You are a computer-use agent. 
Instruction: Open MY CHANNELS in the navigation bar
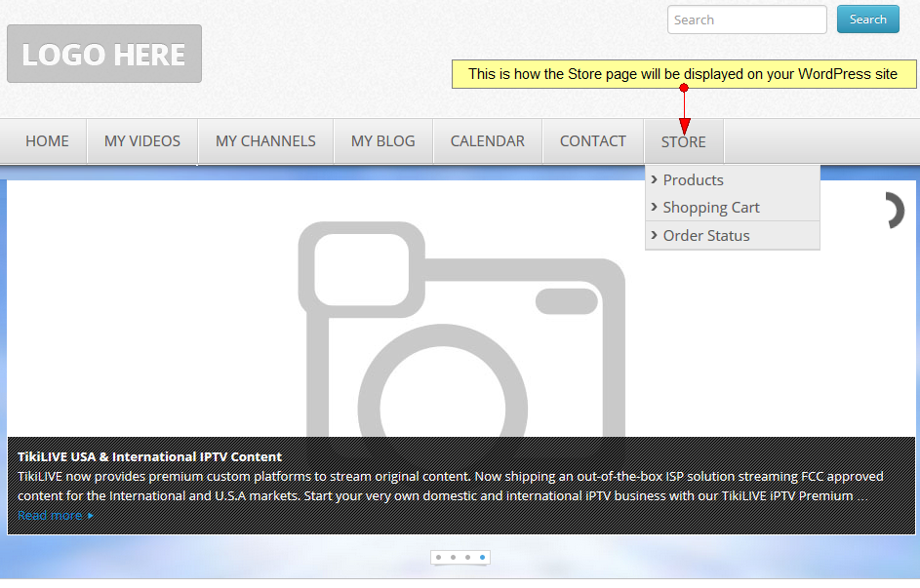[265, 141]
